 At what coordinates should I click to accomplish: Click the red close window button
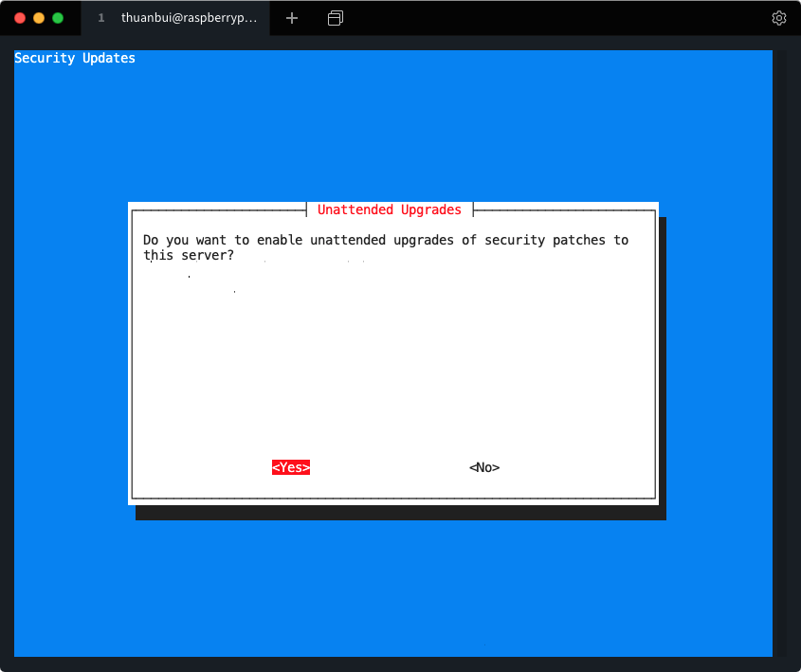(20, 18)
